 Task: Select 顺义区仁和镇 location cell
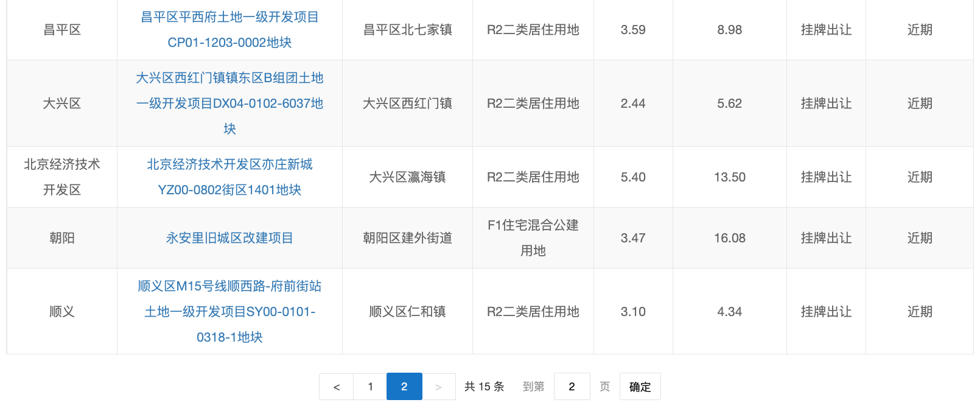(407, 312)
